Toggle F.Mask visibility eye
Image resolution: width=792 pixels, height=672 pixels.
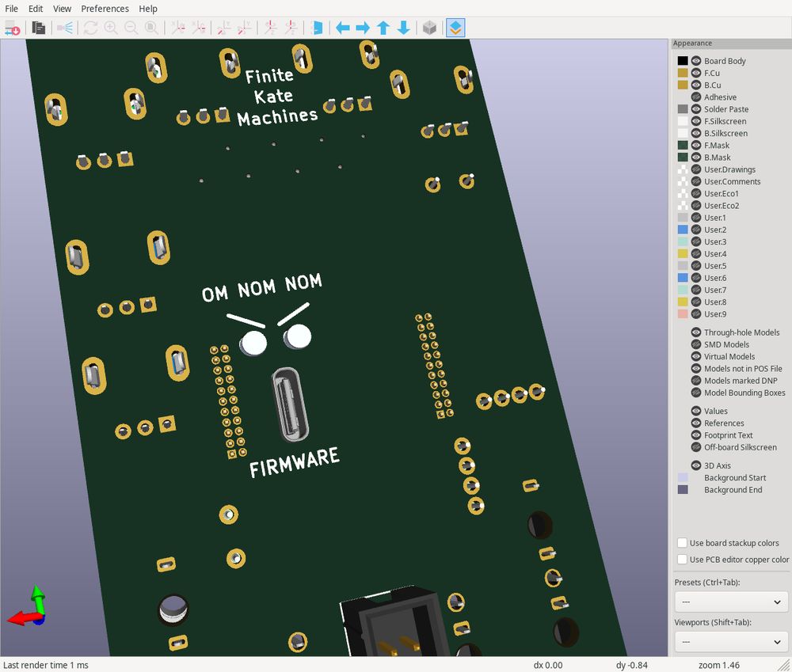pos(696,146)
